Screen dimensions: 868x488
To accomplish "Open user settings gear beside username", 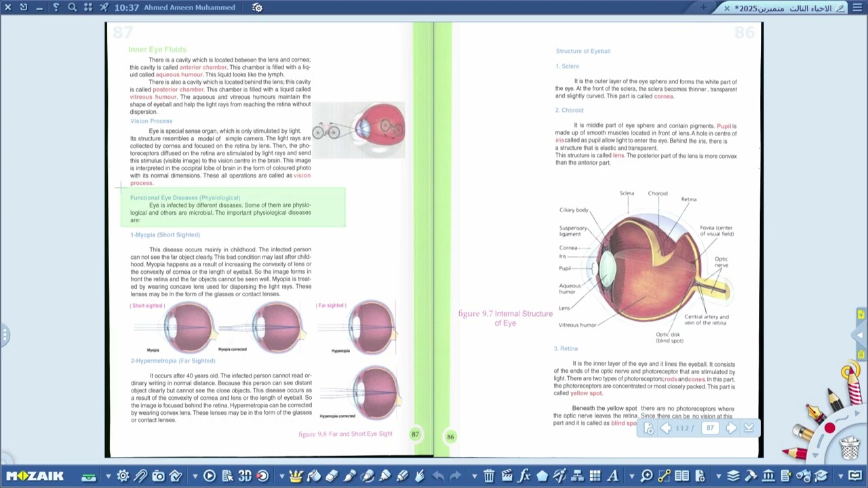I will [x=257, y=7].
